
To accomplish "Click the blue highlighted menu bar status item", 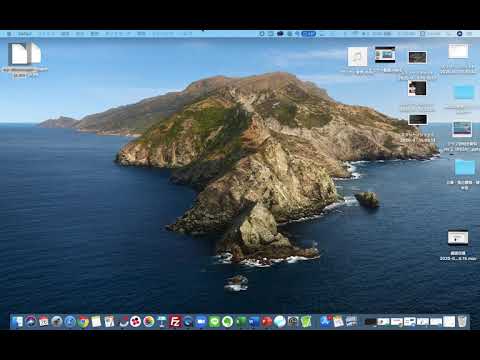I will 309,34.
